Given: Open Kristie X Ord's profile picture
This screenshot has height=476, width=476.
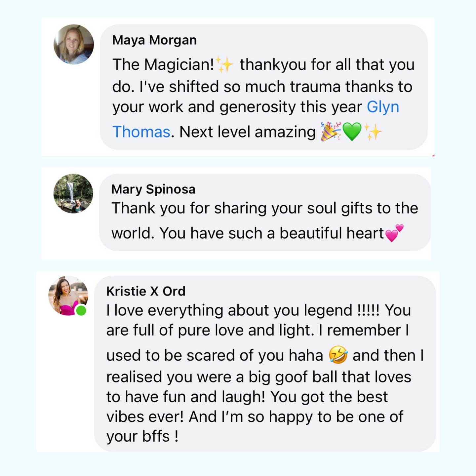Looking at the screenshot, I should click(x=68, y=295).
